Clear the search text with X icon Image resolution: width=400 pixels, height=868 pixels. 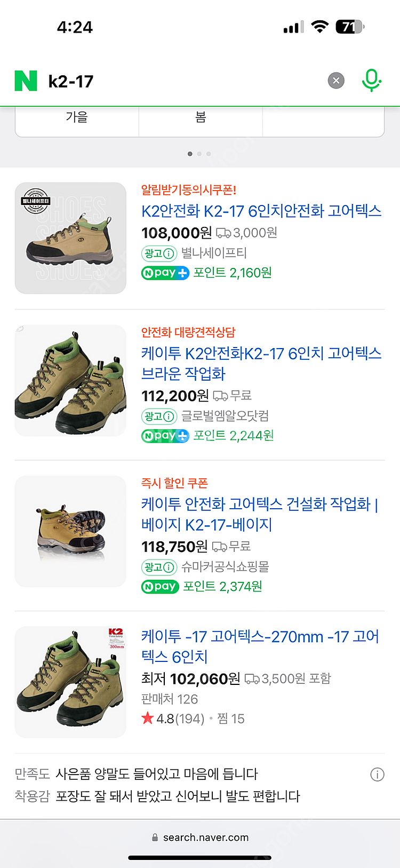[336, 81]
